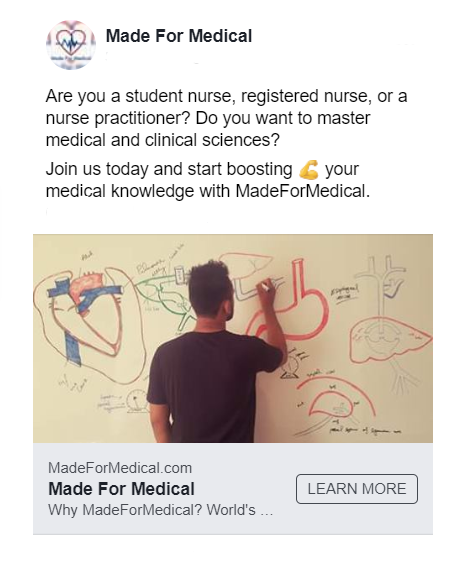Open the Made For Medical page name

point(179,36)
